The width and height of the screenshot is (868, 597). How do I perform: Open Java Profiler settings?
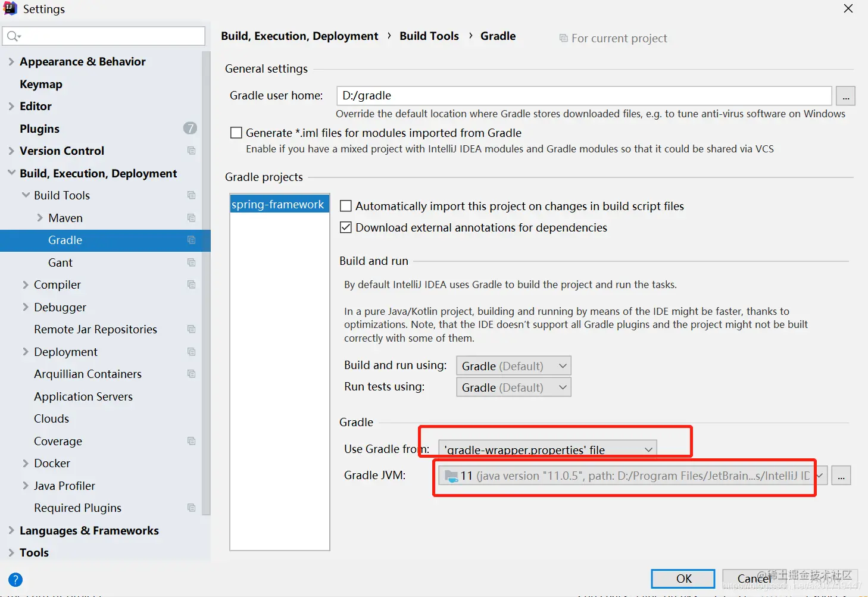[64, 486]
